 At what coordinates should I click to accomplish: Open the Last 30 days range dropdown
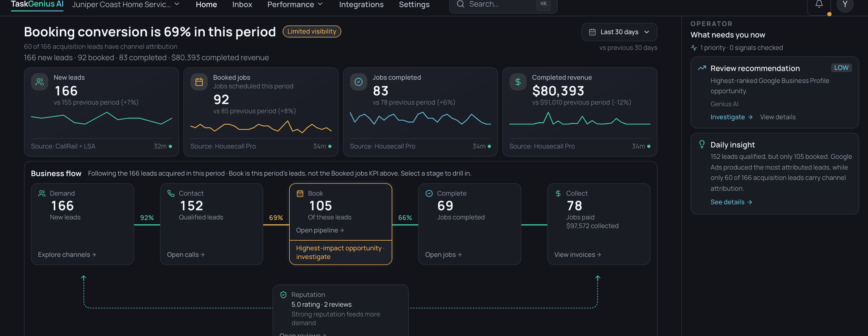pyautogui.click(x=619, y=32)
